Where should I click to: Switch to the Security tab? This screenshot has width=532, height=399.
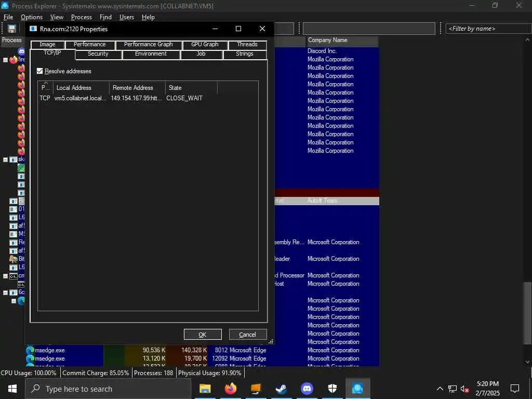point(98,54)
